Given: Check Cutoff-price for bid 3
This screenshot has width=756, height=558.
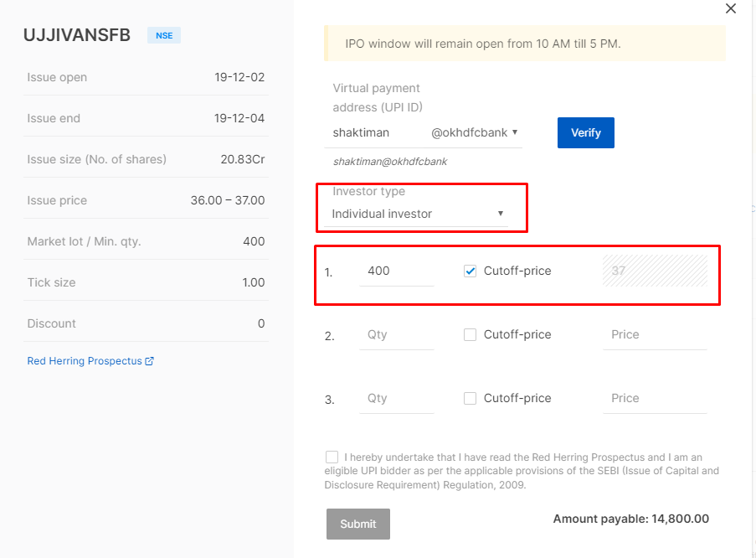Looking at the screenshot, I should [x=470, y=398].
